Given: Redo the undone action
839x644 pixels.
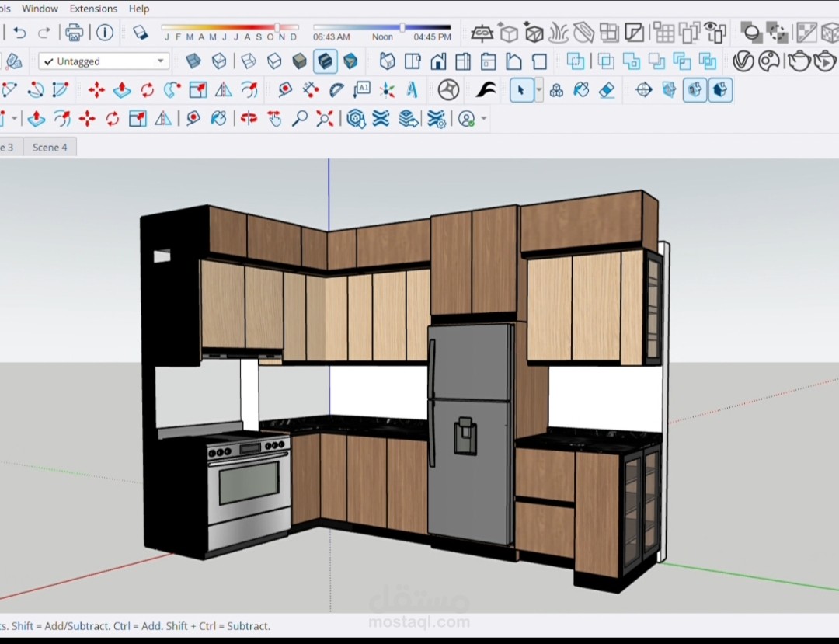Looking at the screenshot, I should pos(44,33).
